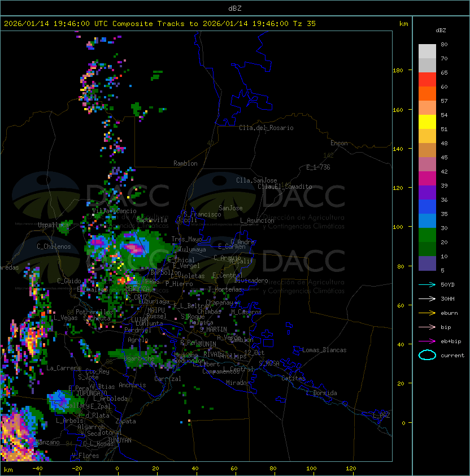Click the 'Mirador' map label
Viewport: 470px width, 476px height.
238,383
